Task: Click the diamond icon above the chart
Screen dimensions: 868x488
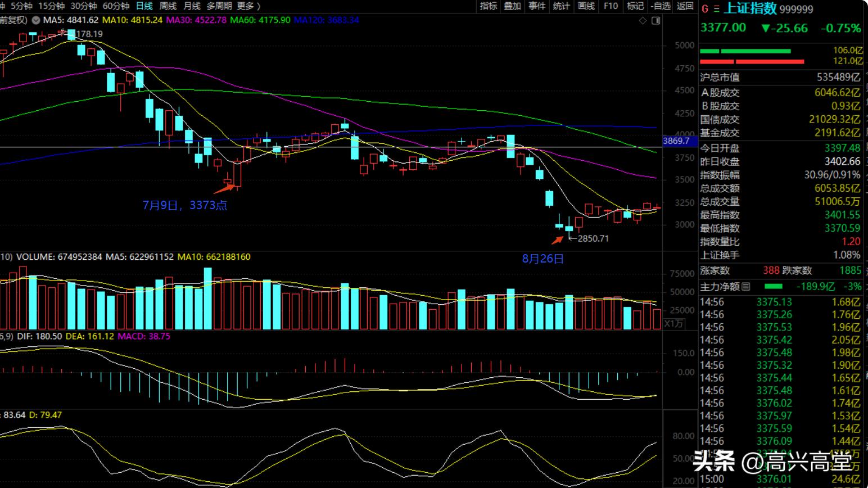Action: point(643,21)
